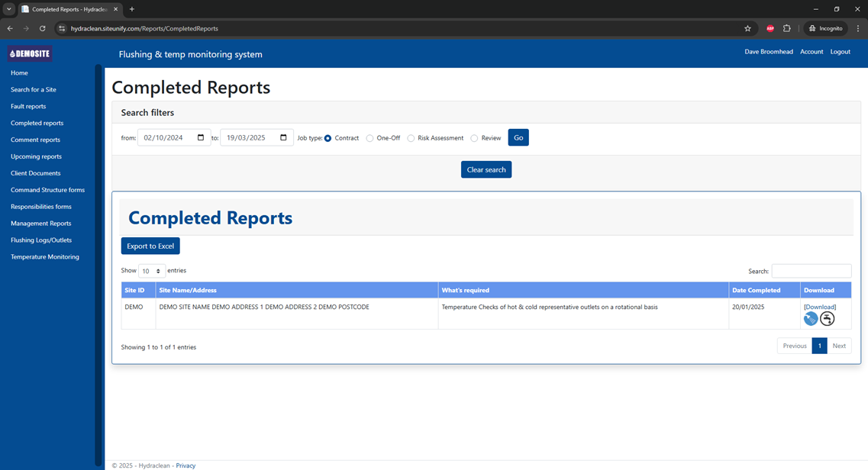Focus the table Search box
The image size is (868, 470).
pyautogui.click(x=812, y=271)
